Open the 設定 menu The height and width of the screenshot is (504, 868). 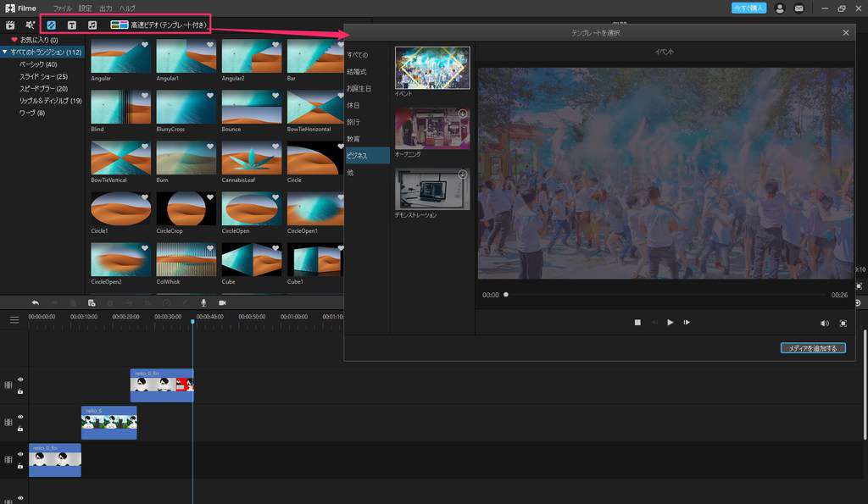pos(85,8)
